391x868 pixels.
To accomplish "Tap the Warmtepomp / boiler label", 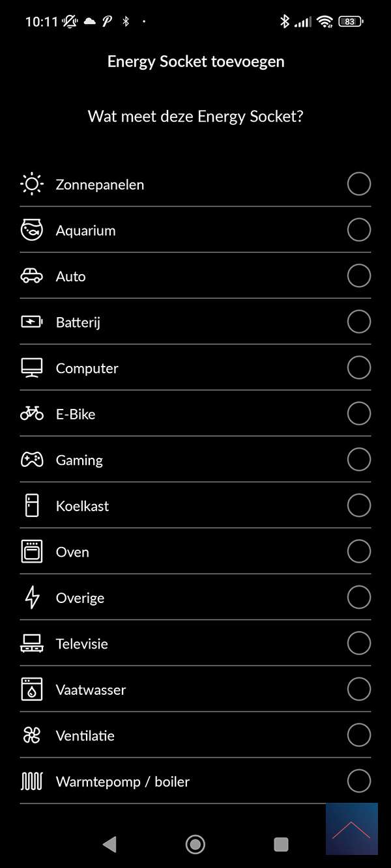I will 123,781.
